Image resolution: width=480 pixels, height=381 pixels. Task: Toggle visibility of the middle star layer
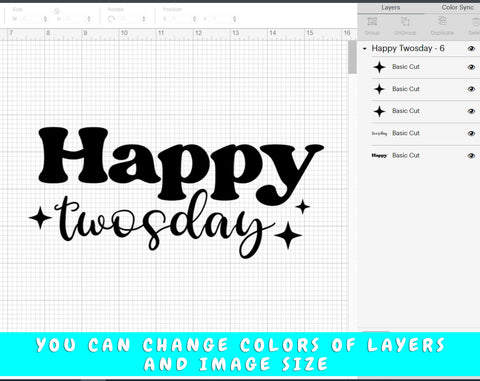coord(471,89)
